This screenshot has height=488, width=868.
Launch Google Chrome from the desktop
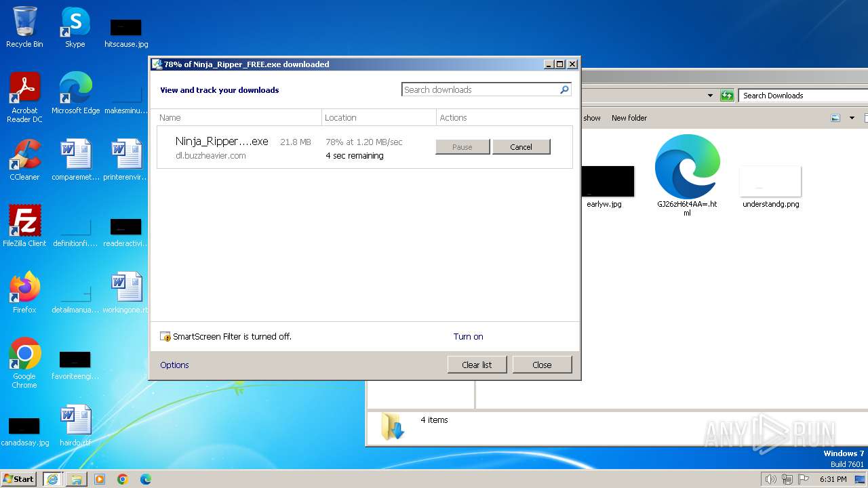[24, 363]
